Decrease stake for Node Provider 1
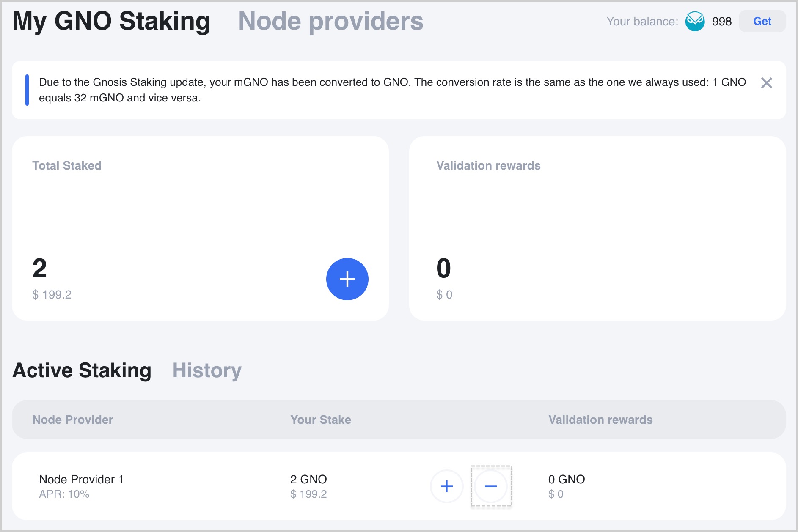Image resolution: width=798 pixels, height=532 pixels. tap(491, 486)
